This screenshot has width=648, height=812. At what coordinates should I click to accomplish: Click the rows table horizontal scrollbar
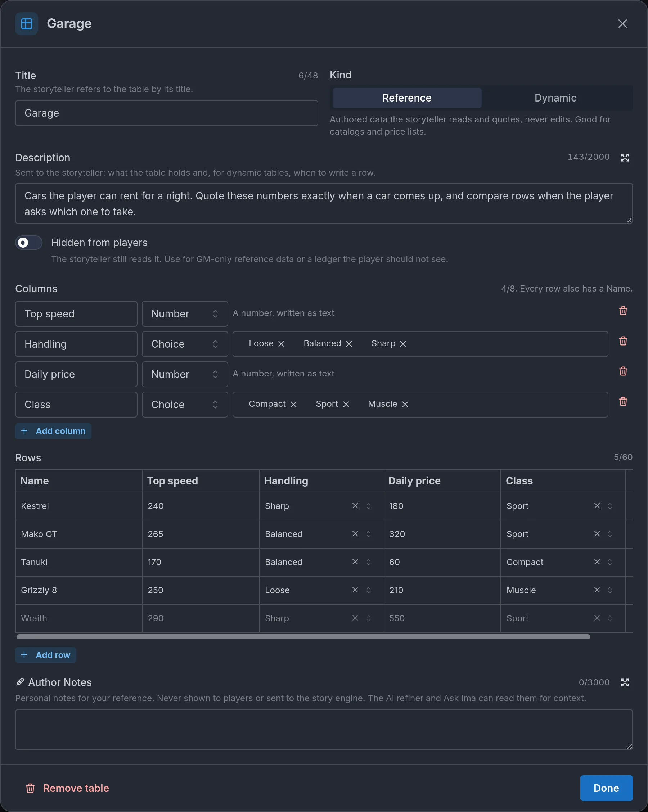pyautogui.click(x=303, y=636)
